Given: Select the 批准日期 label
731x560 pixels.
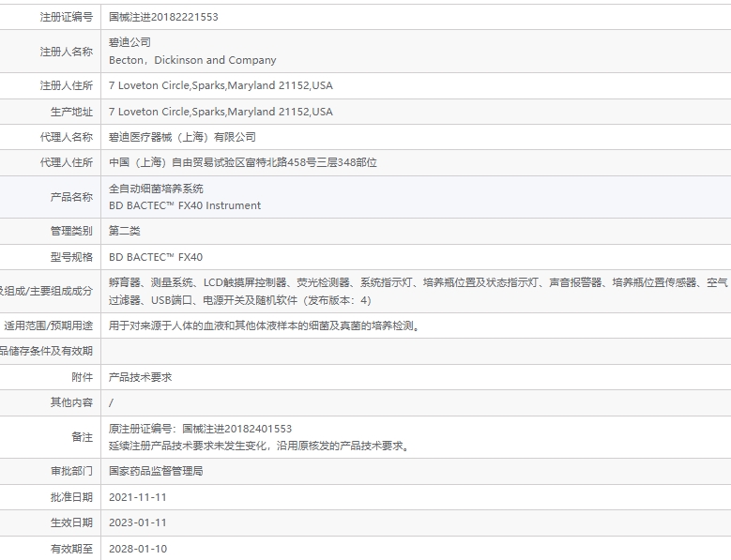Looking at the screenshot, I should click(71, 497).
